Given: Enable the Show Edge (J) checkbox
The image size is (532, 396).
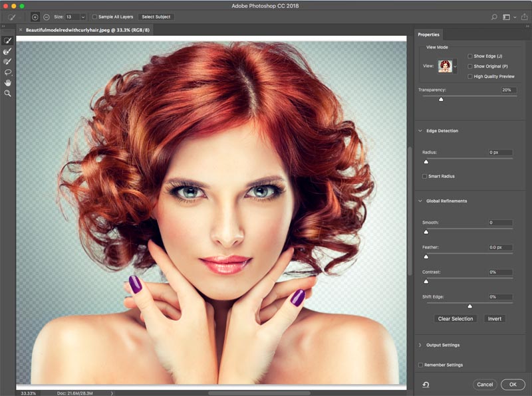Looking at the screenshot, I should click(x=471, y=56).
